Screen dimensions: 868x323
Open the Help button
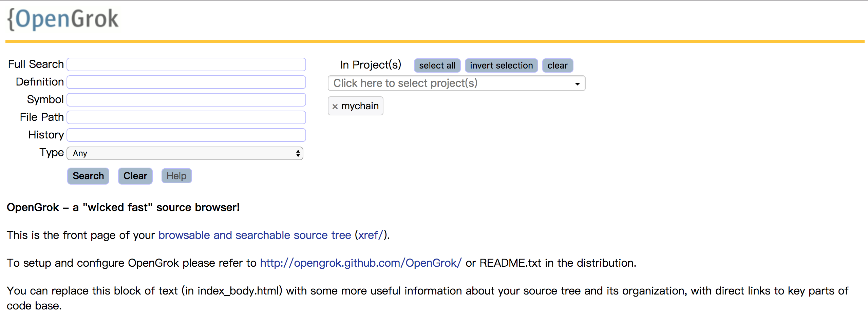point(176,176)
